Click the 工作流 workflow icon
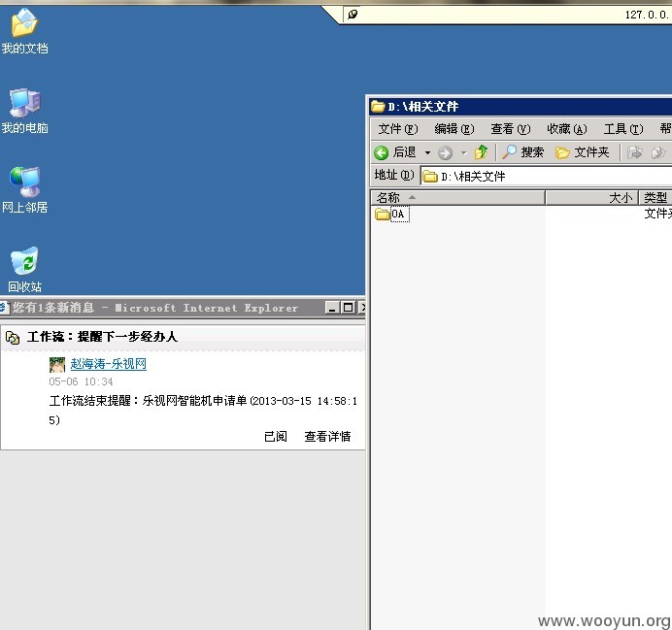This screenshot has width=672, height=630. (13, 338)
